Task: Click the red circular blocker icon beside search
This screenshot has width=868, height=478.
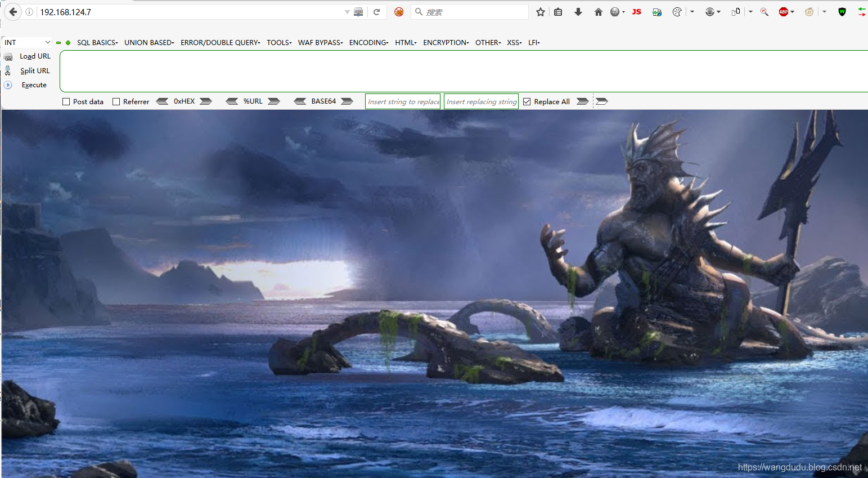Action: (x=399, y=12)
